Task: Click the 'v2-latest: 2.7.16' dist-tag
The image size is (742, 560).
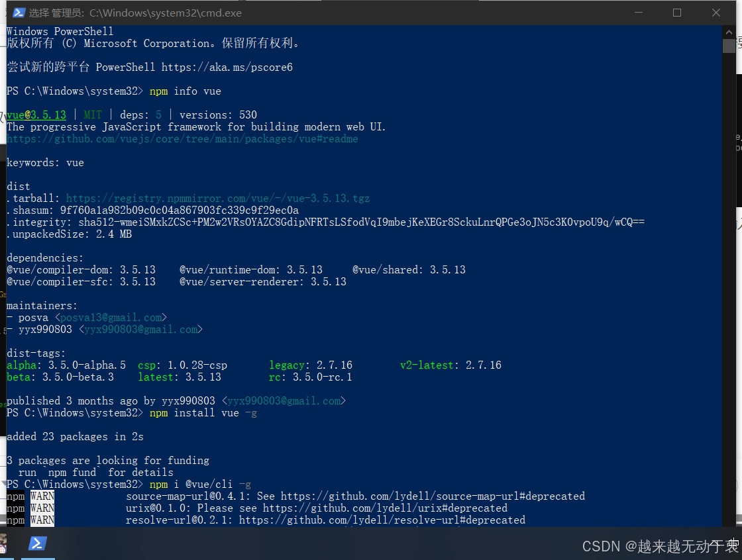Action: coord(450,365)
